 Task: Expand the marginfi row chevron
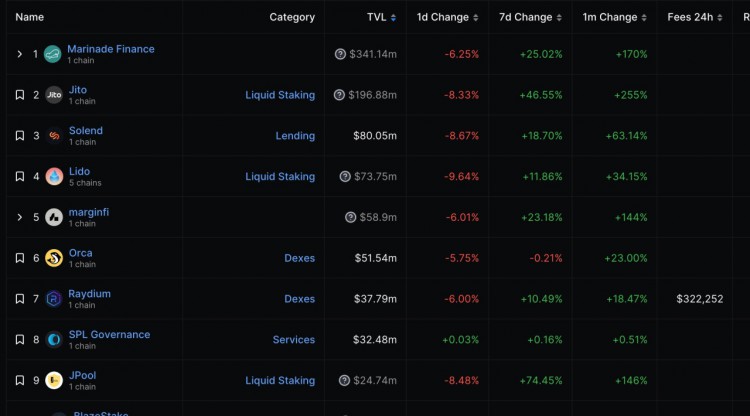pos(20,217)
